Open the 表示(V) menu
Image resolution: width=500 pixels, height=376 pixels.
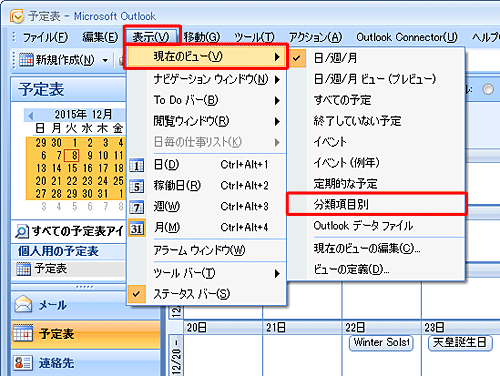tap(151, 37)
